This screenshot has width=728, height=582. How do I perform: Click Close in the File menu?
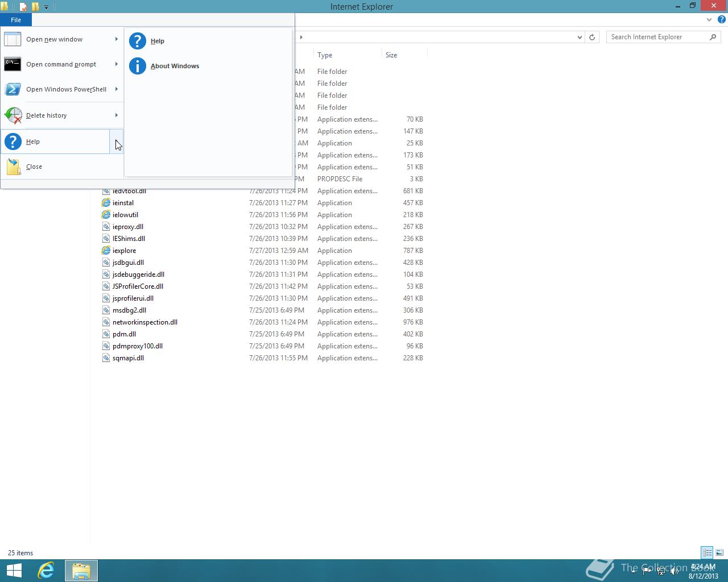point(62,167)
